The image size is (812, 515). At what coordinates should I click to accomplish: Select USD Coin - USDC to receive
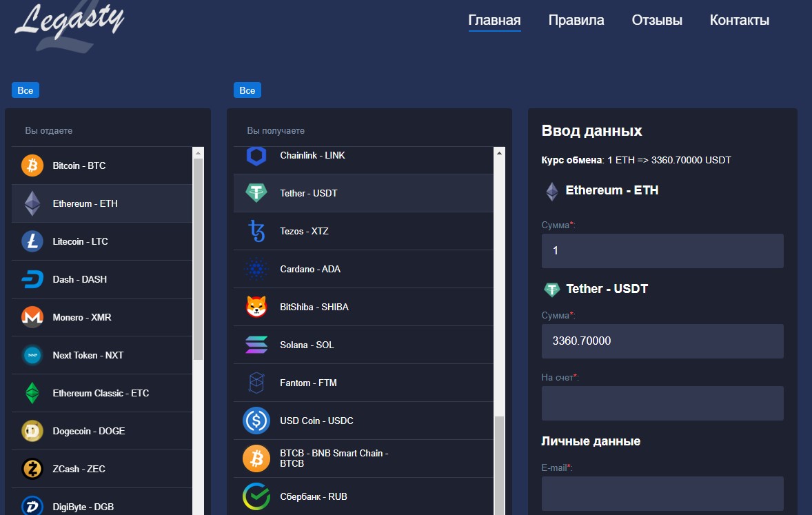(363, 421)
